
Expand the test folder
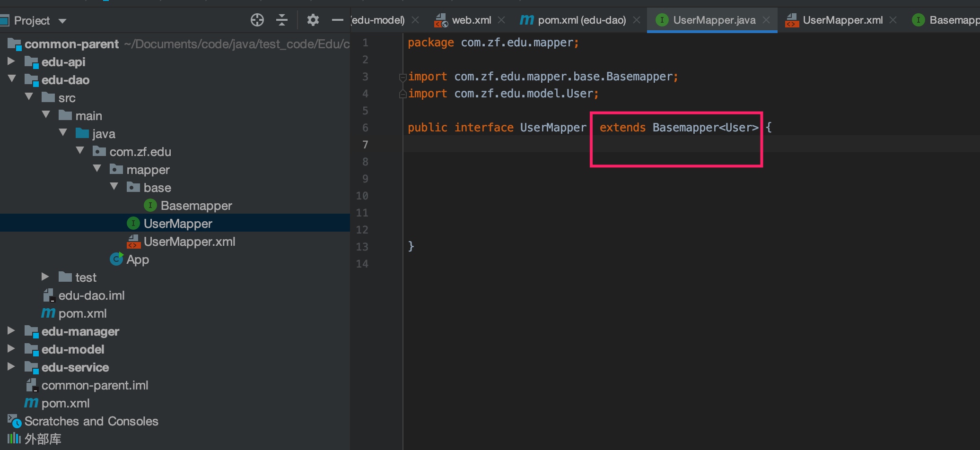(x=45, y=277)
